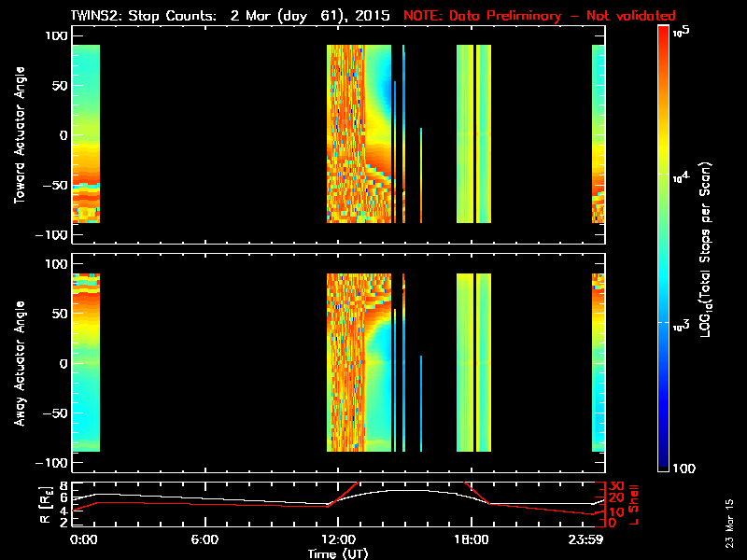Click the red top end of the color bar
This screenshot has width=747, height=560.
coord(664,33)
